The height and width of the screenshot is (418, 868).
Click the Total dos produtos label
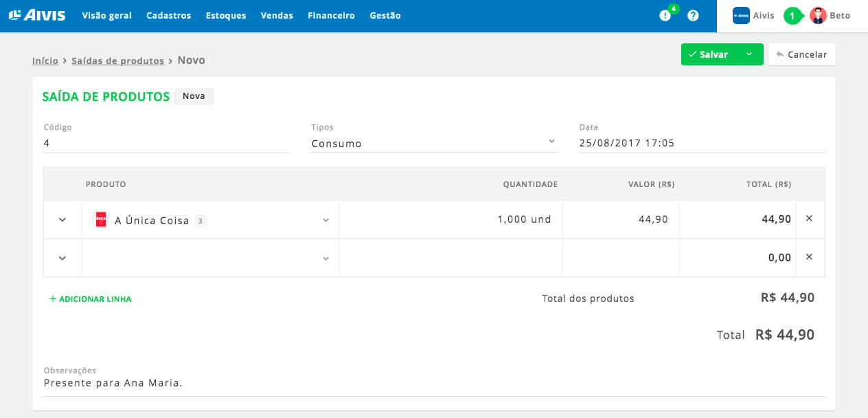588,298
